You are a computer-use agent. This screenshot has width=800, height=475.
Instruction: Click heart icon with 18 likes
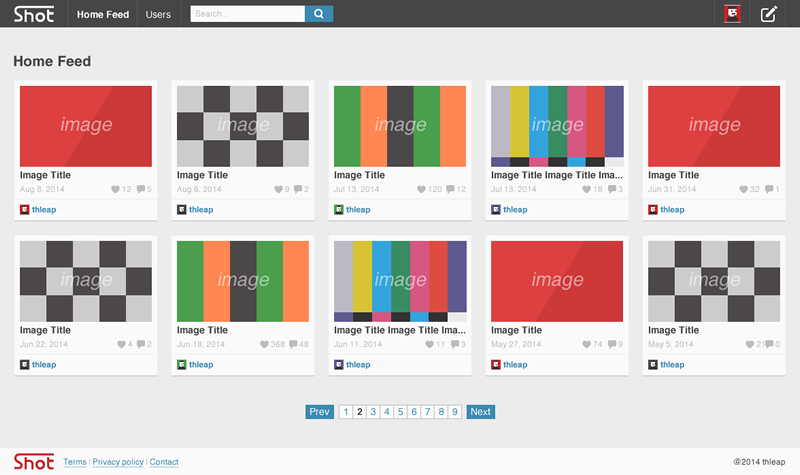coord(586,189)
